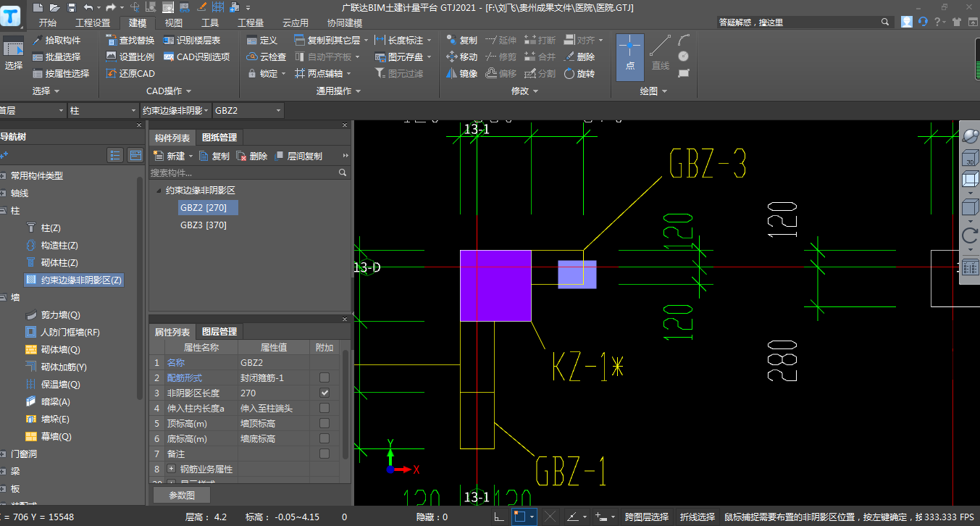The image size is (980, 526).
Task: Toggle the 折线选择 status bar option
Action: pos(698,517)
